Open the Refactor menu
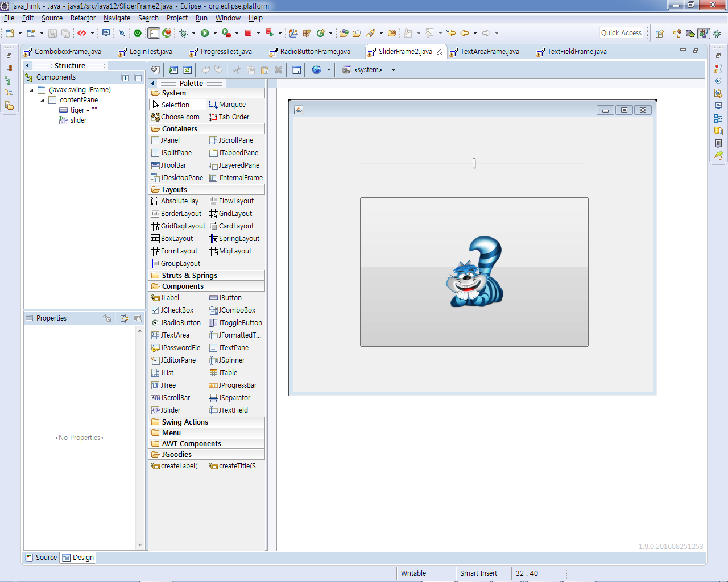Image resolution: width=728 pixels, height=582 pixels. coord(83,18)
